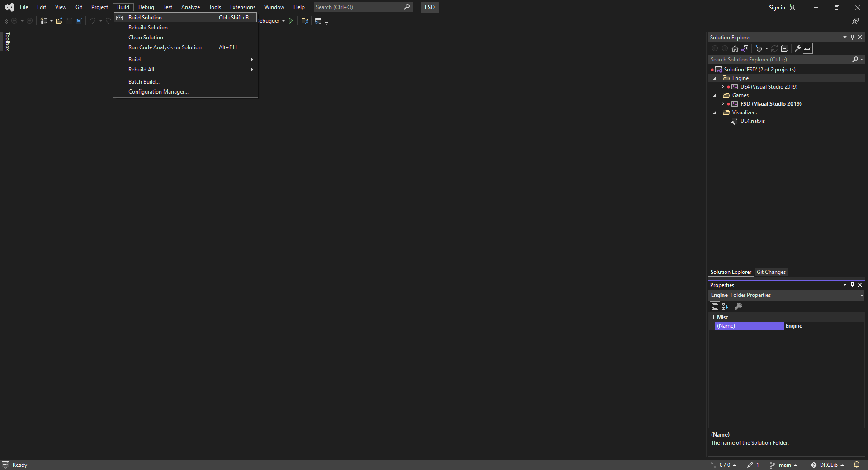
Task: Open the Toolbox side tab
Action: pyautogui.click(x=7, y=41)
